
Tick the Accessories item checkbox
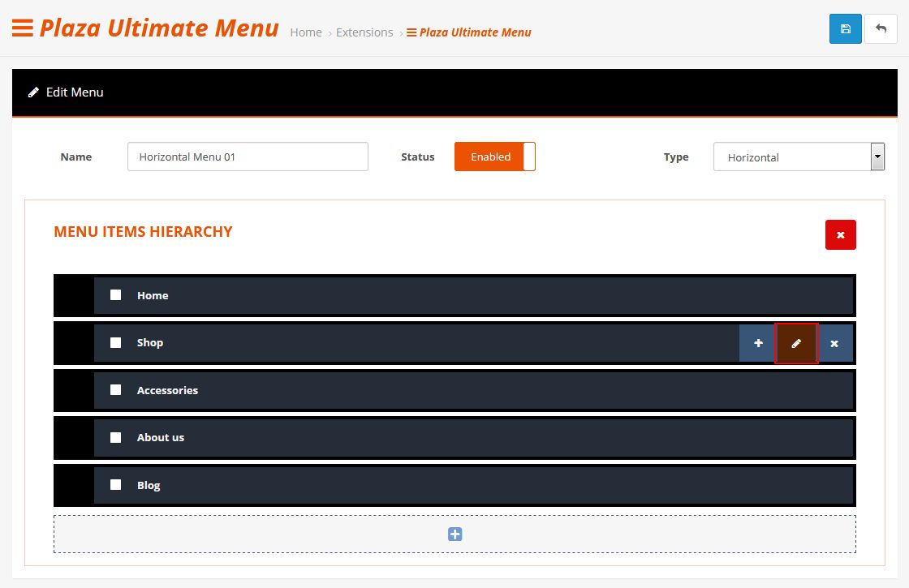tap(116, 390)
